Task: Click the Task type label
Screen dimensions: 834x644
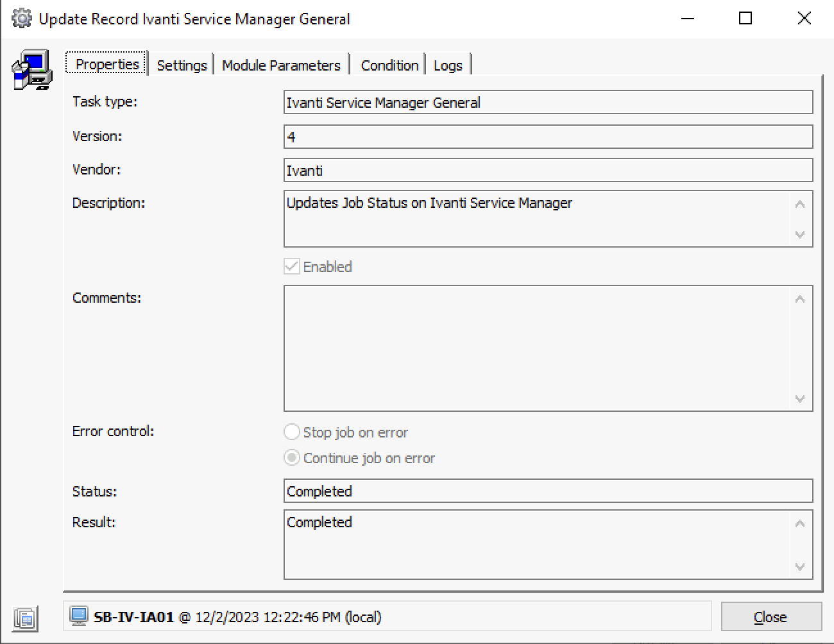Action: pyautogui.click(x=105, y=102)
